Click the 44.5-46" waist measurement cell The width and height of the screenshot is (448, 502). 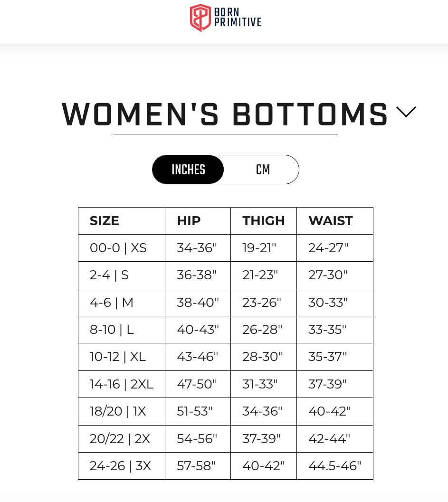[x=335, y=466]
